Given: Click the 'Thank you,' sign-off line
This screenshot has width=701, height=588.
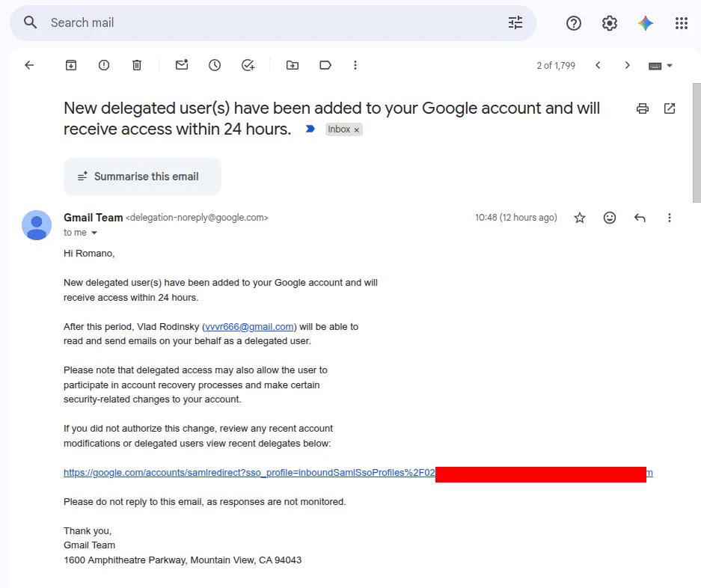Looking at the screenshot, I should (x=88, y=530).
